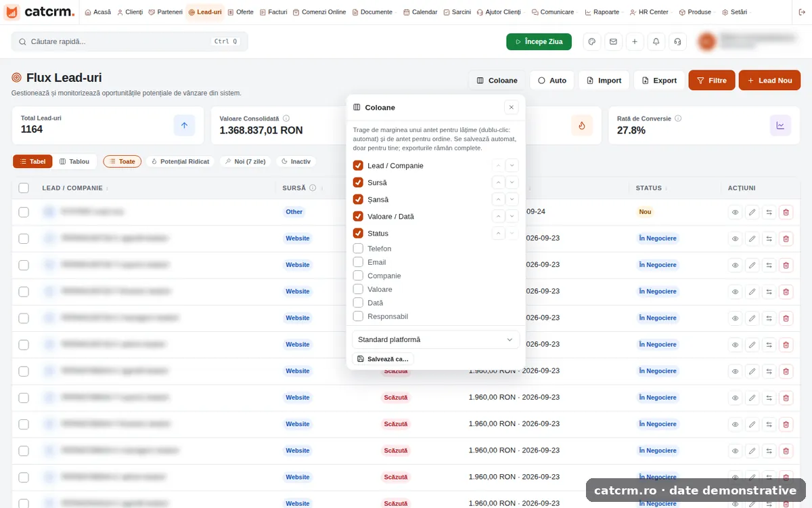Sort by the Status column header
The image size is (812, 508).
(x=650, y=188)
